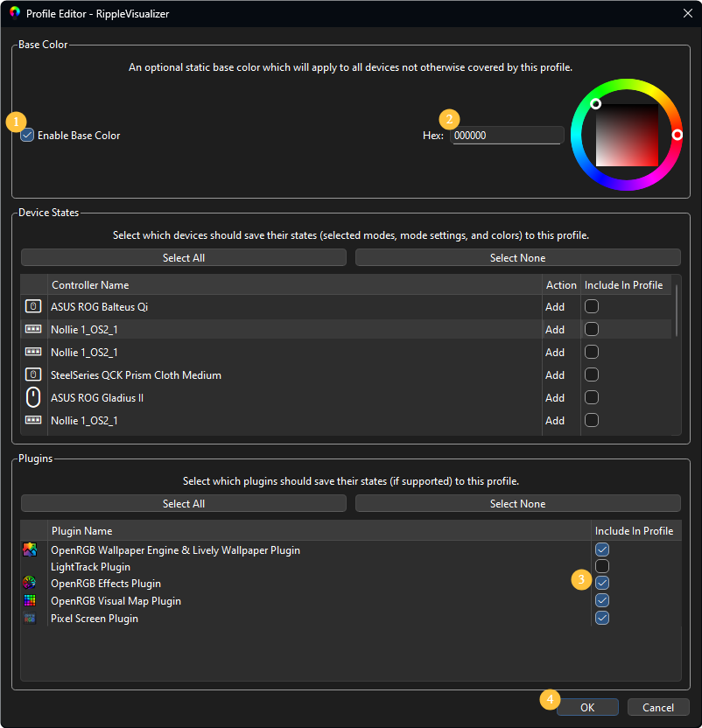Viewport: 702px width, 728px height.
Task: Select SteelSeries QCK Prism Cloth Medium name
Action: [137, 375]
